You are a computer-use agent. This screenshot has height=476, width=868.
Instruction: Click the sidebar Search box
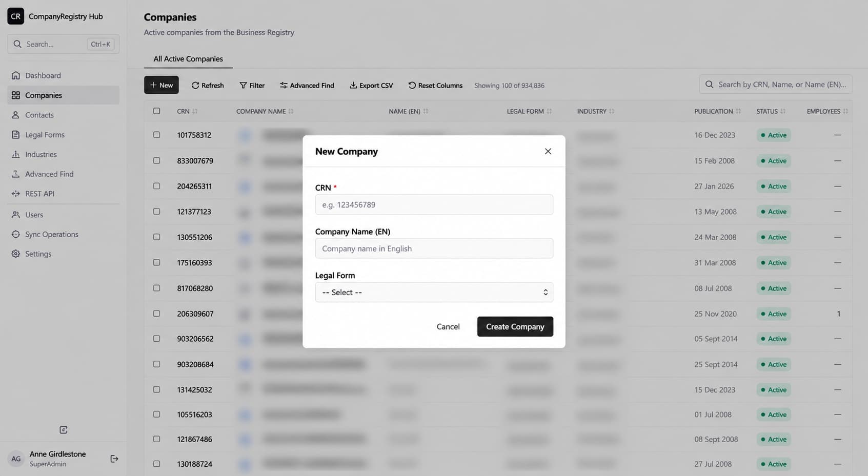tap(63, 44)
